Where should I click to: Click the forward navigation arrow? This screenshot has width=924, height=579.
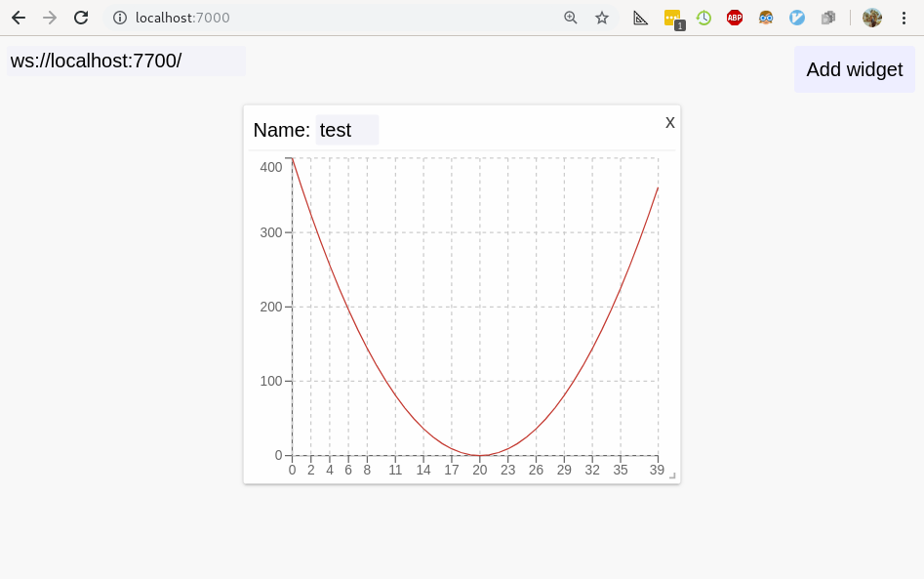pyautogui.click(x=49, y=18)
